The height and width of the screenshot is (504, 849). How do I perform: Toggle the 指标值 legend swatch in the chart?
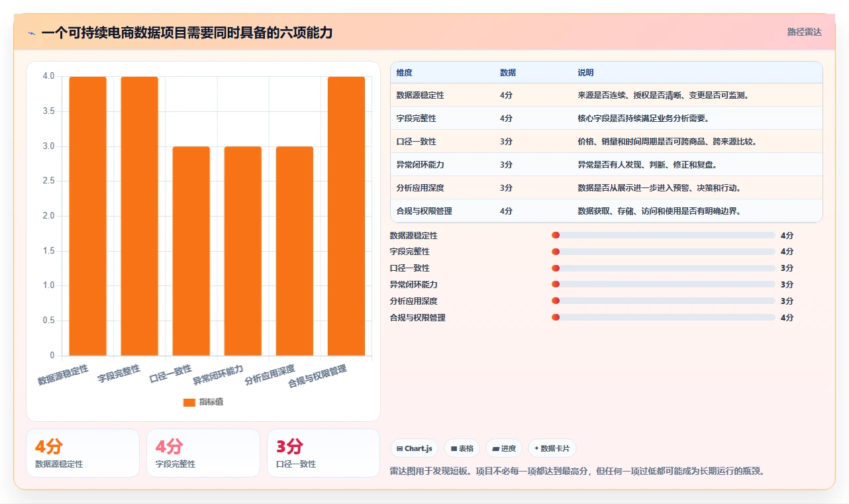(x=189, y=402)
